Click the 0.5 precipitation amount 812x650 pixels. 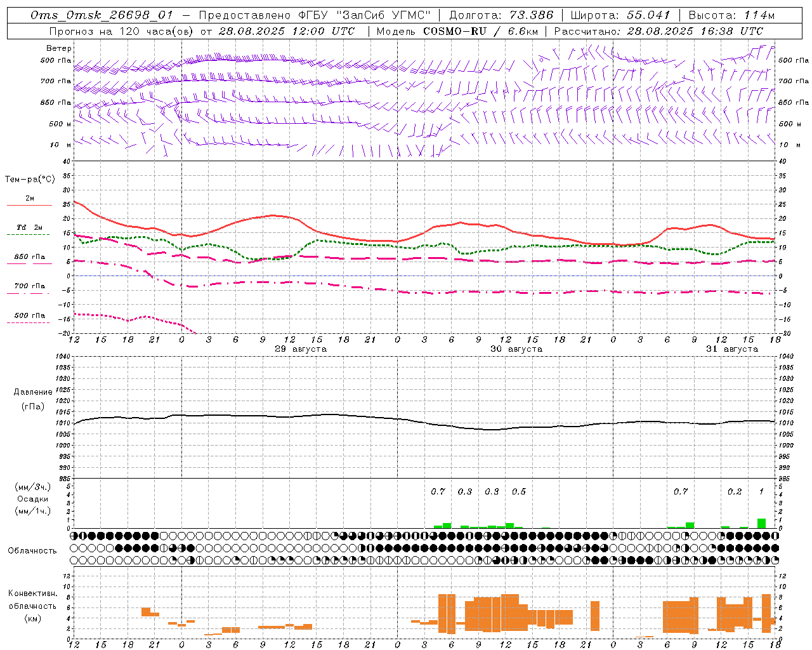tap(519, 491)
